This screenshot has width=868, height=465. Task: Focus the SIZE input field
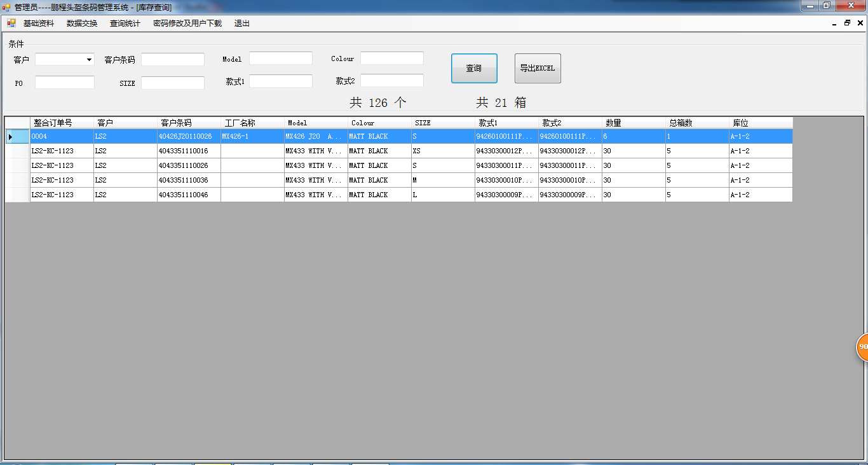173,83
